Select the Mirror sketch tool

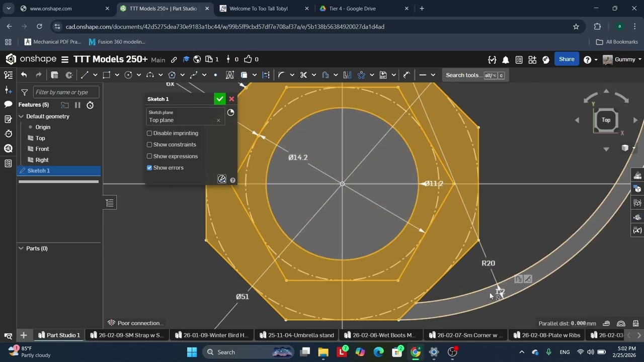pyautogui.click(x=347, y=75)
